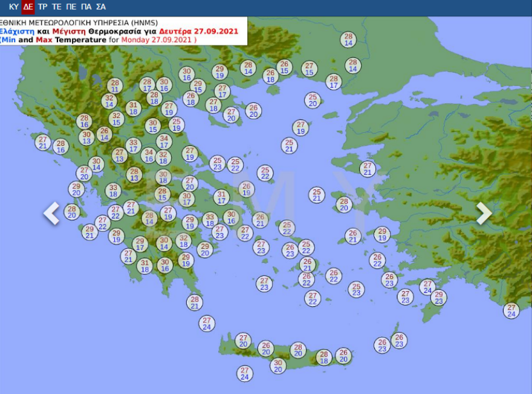Pick the 32/14 temperature marker
Image resolution: width=532 pixels, height=394 pixels.
(x=109, y=100)
